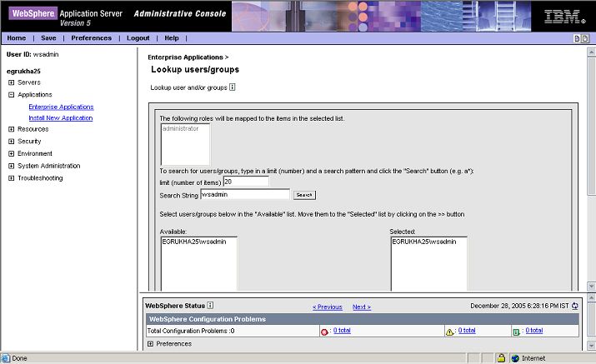
Task: Click Save in the console menu bar
Action: [48, 38]
